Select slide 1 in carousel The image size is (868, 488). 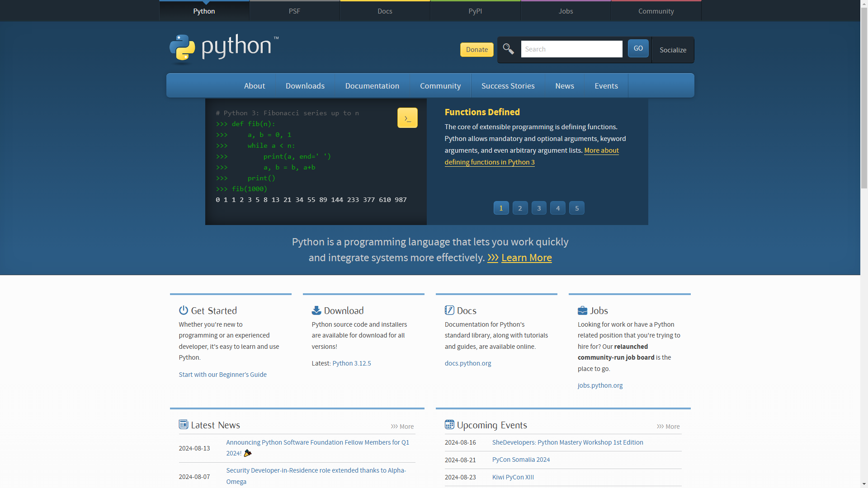click(x=501, y=208)
